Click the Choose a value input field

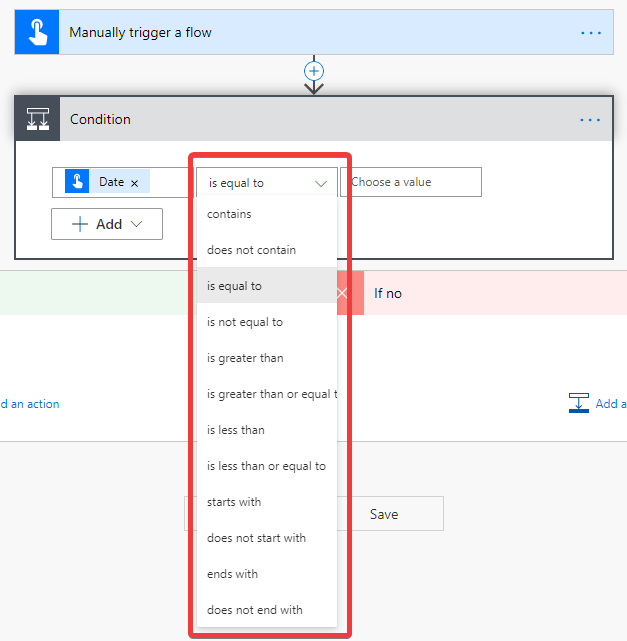click(x=411, y=182)
